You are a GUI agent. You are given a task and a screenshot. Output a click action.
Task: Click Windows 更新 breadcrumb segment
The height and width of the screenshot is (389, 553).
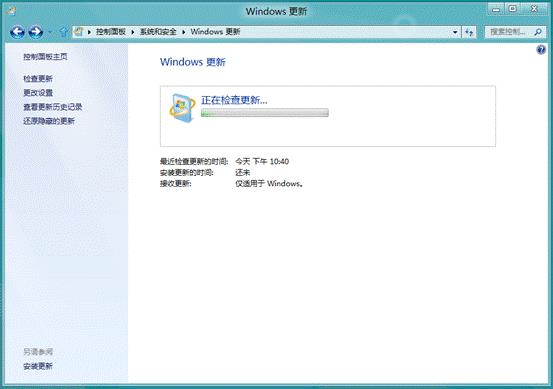click(215, 32)
